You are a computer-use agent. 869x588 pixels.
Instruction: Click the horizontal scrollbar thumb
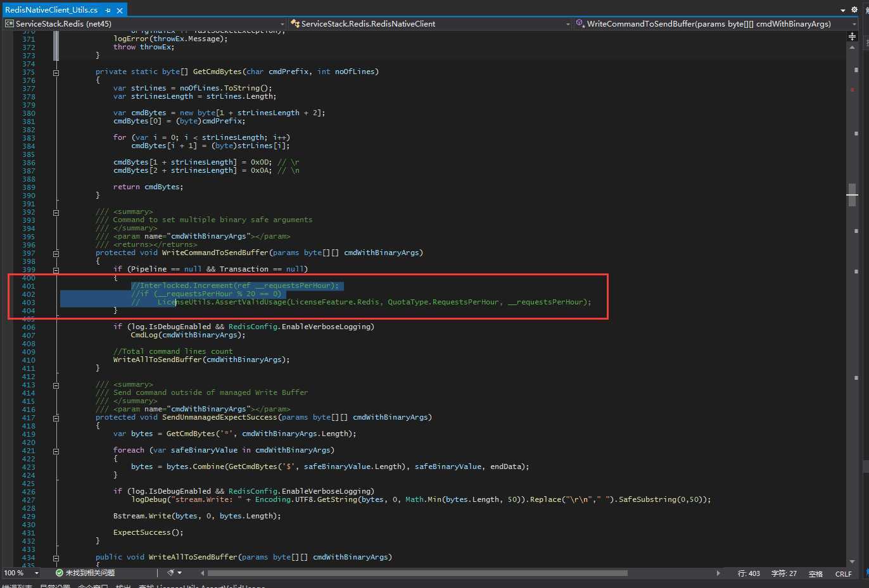tap(417, 573)
